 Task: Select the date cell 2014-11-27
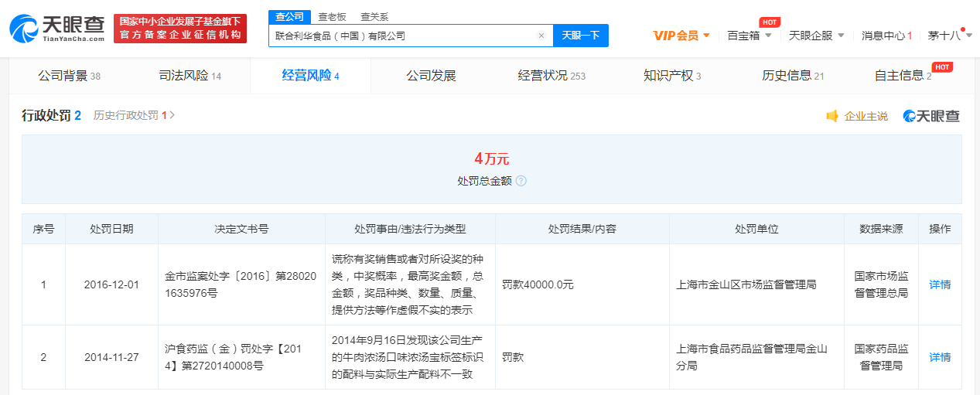111,357
